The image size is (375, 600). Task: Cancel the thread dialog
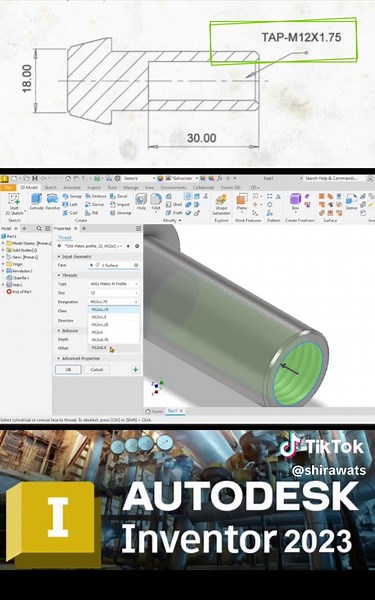[97, 370]
